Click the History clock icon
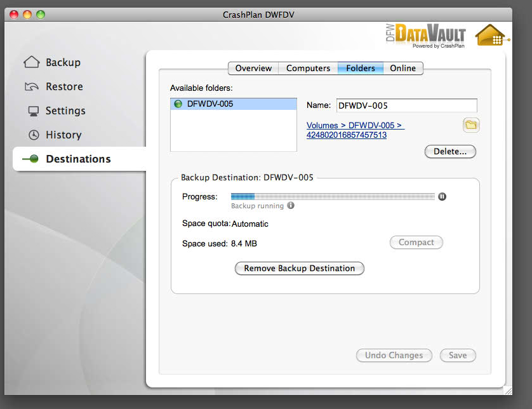This screenshot has height=409, width=532. point(34,135)
